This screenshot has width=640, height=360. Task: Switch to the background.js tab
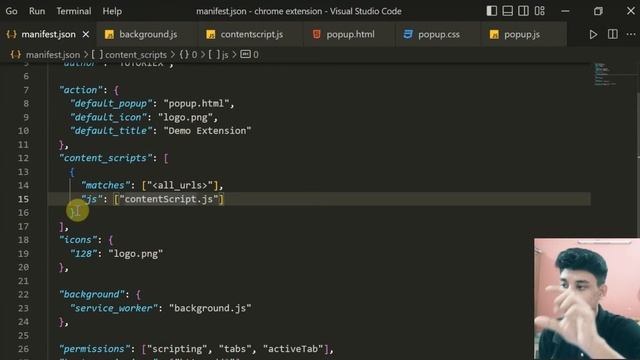(148, 34)
